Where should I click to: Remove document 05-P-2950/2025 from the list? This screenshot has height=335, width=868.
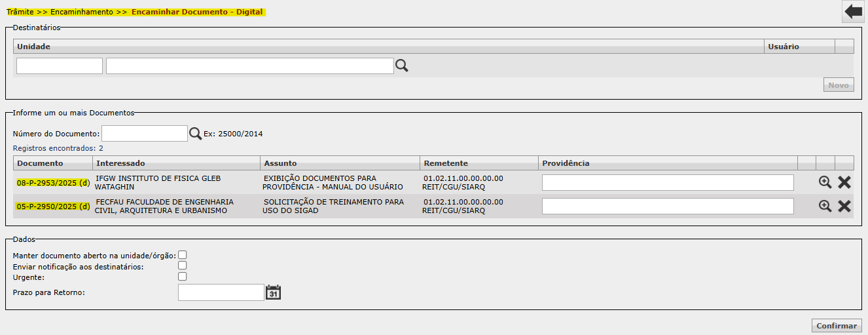pos(844,206)
